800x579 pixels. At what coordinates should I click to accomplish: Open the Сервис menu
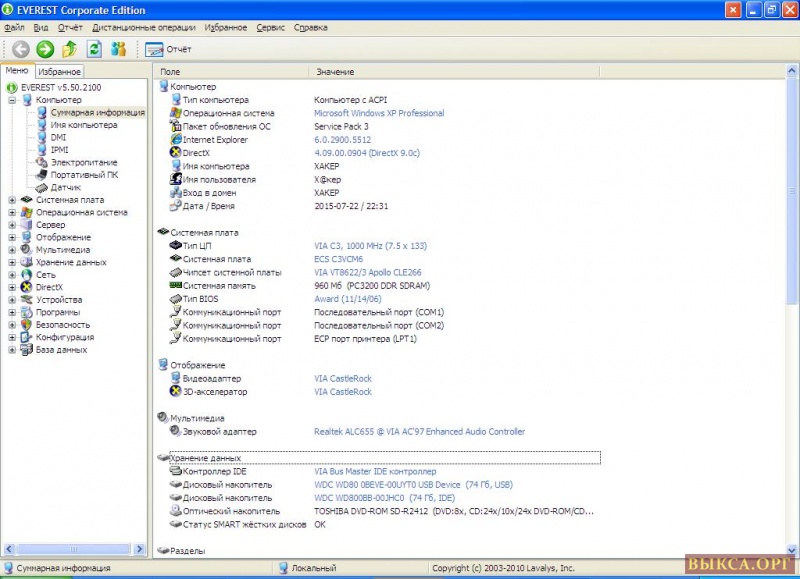270,28
